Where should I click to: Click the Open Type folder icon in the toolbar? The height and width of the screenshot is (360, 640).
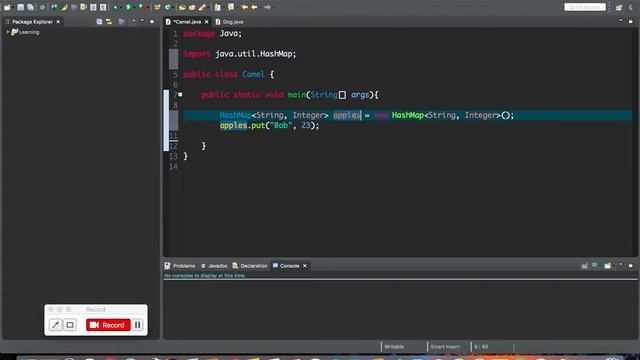point(182,7)
